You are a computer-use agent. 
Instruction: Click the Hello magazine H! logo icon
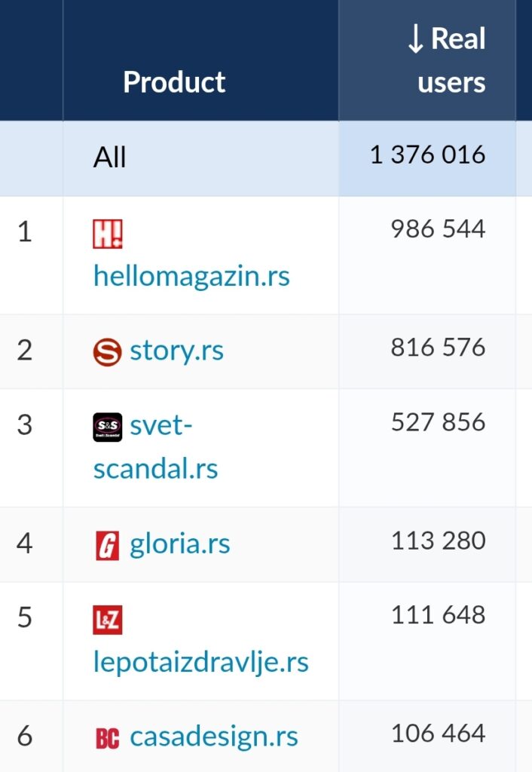pyautogui.click(x=107, y=234)
